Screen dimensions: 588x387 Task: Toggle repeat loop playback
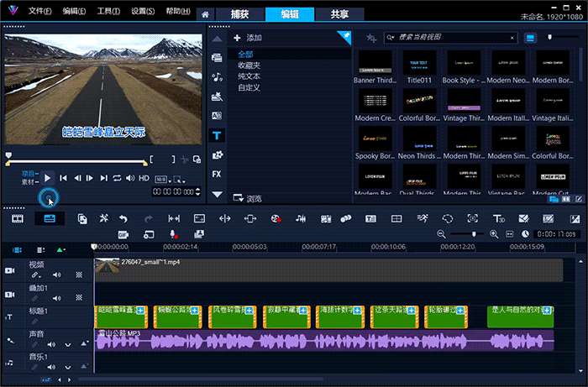(x=117, y=178)
